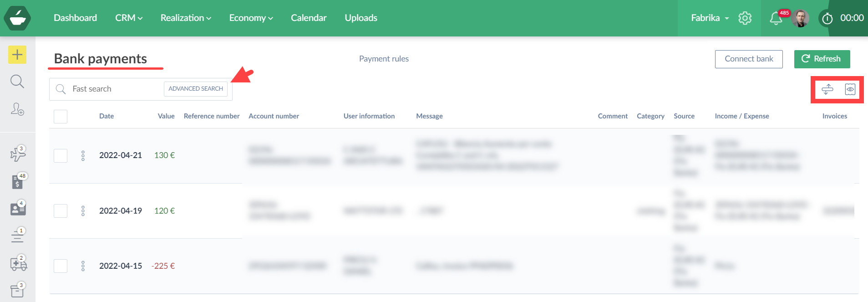The height and width of the screenshot is (302, 868).
Task: Expand the Economy dropdown menu
Action: pyautogui.click(x=251, y=18)
